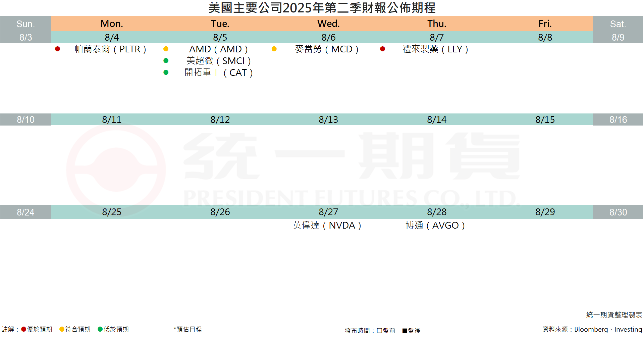The image size is (644, 337).
Task: Click the yellow dot beside 麥當勞 (MCD)
Action: click(274, 49)
